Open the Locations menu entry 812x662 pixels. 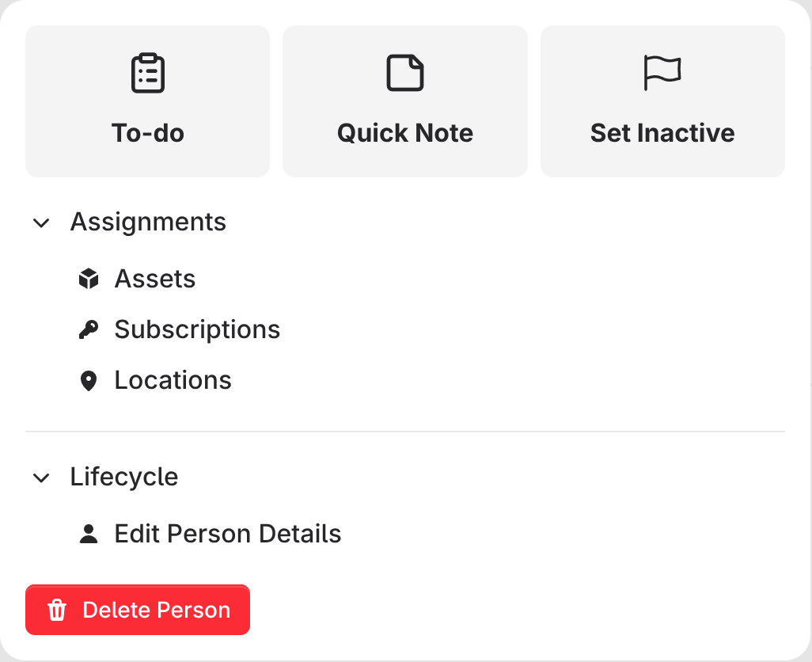[173, 380]
